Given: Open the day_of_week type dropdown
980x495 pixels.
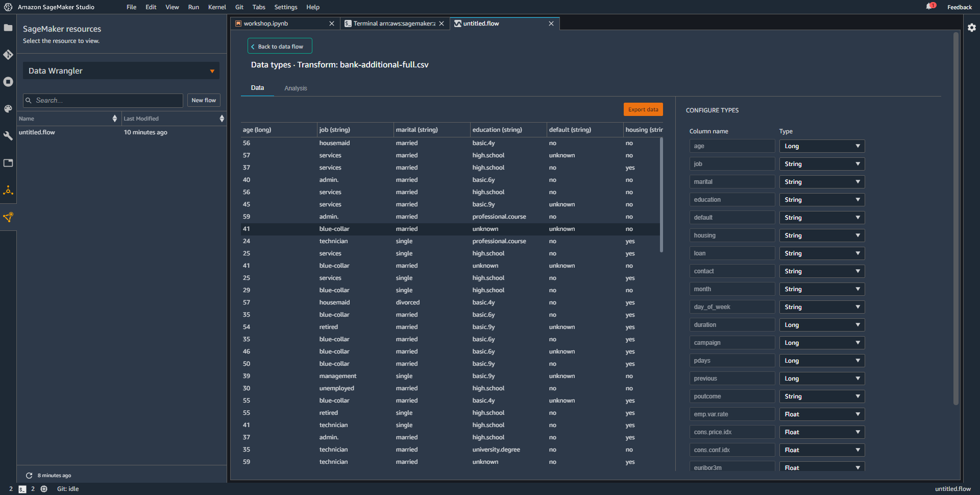Looking at the screenshot, I should (822, 307).
